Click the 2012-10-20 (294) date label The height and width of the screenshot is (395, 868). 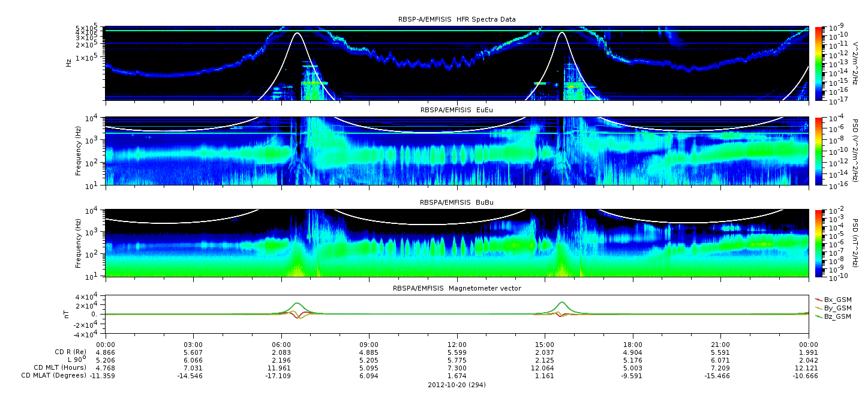tap(457, 385)
